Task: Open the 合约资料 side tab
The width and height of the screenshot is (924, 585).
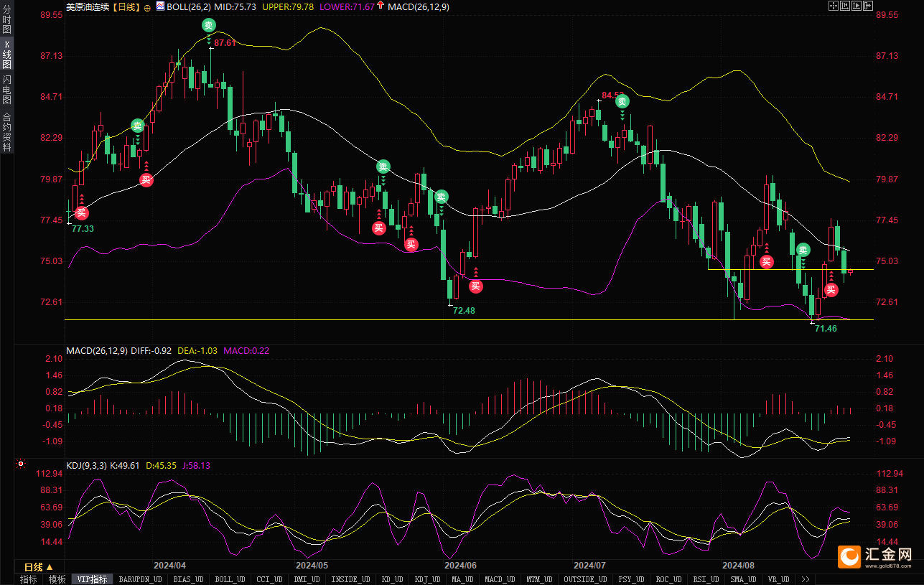Action: (x=6, y=131)
